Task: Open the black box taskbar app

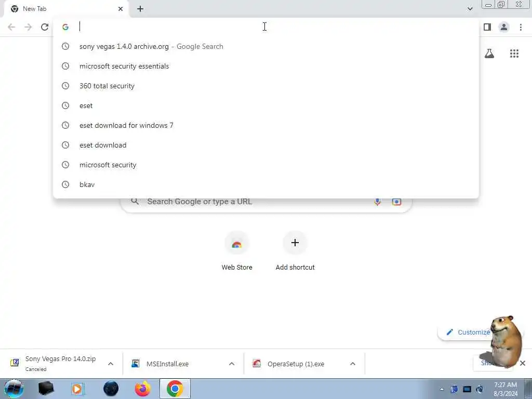Action: tap(46, 389)
